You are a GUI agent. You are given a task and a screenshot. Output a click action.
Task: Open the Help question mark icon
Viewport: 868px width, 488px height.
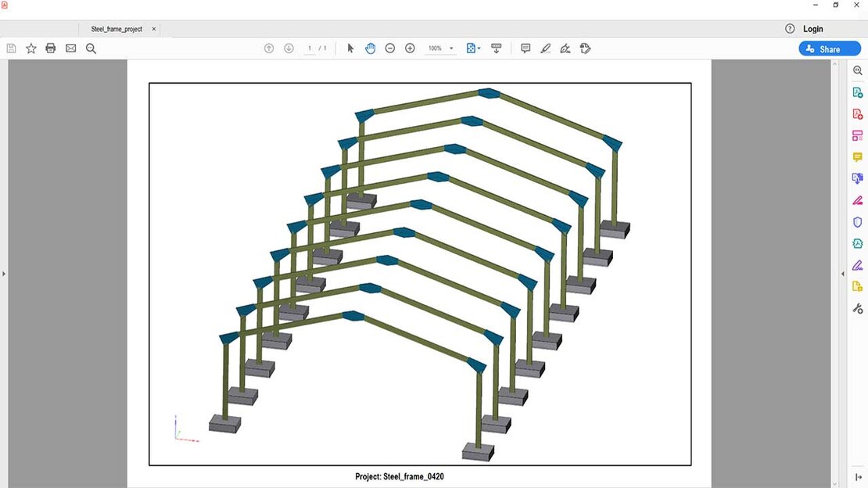tap(790, 29)
